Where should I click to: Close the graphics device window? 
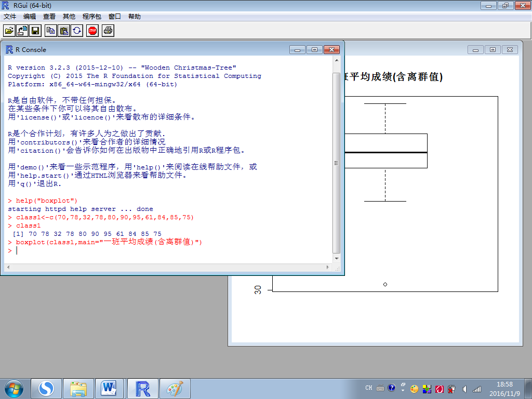[510, 50]
